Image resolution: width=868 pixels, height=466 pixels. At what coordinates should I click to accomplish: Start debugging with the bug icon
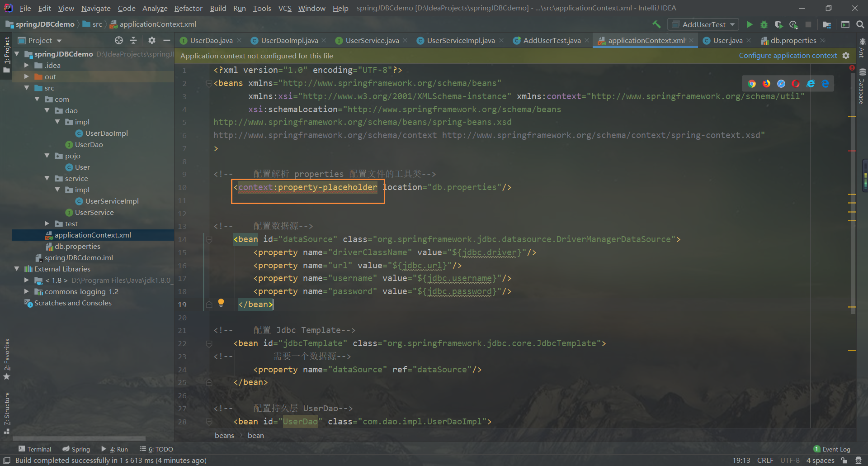(x=764, y=24)
